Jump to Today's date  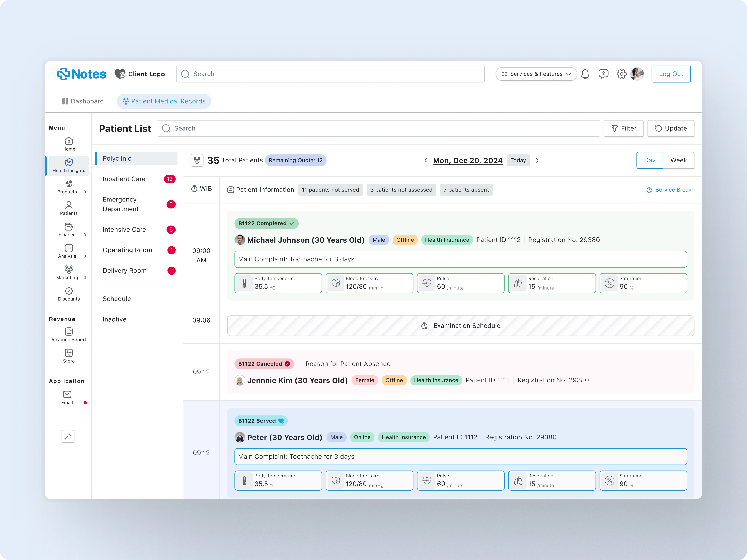[x=518, y=160]
